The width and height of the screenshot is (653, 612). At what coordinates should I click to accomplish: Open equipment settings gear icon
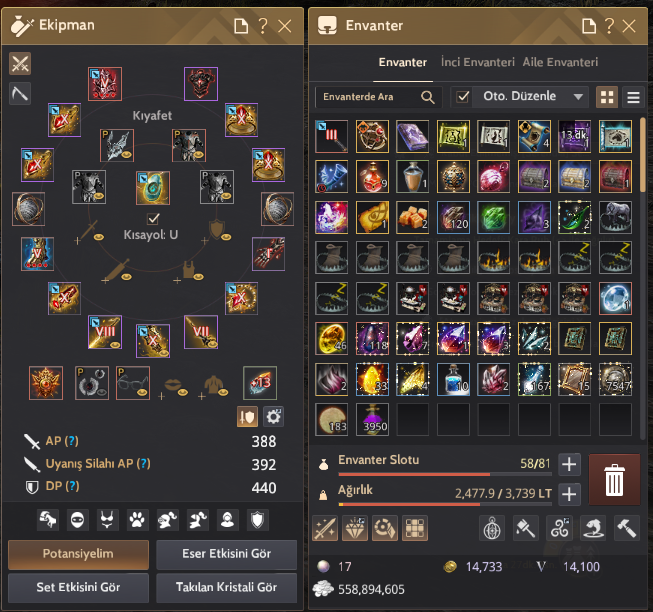[x=273, y=417]
